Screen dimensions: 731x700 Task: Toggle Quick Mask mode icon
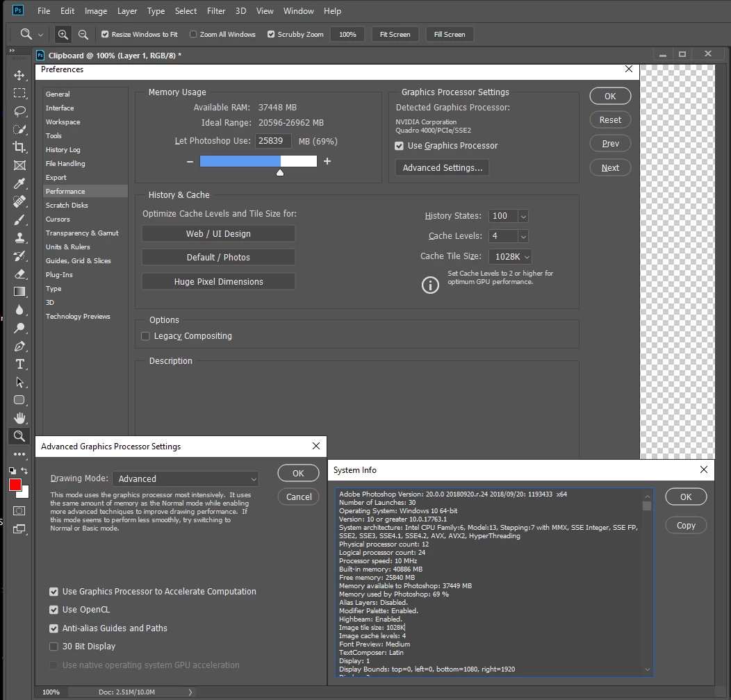pos(19,511)
